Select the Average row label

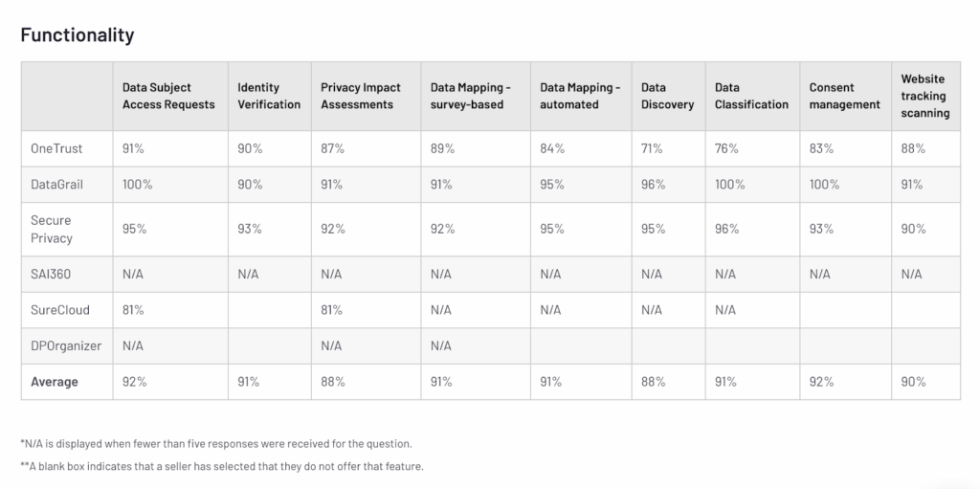pos(55,382)
